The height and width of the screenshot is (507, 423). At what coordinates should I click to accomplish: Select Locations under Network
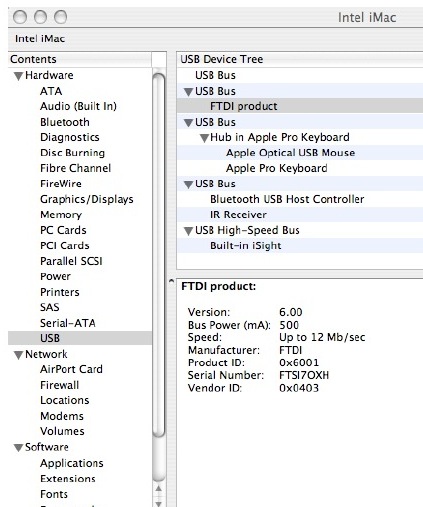(x=65, y=400)
